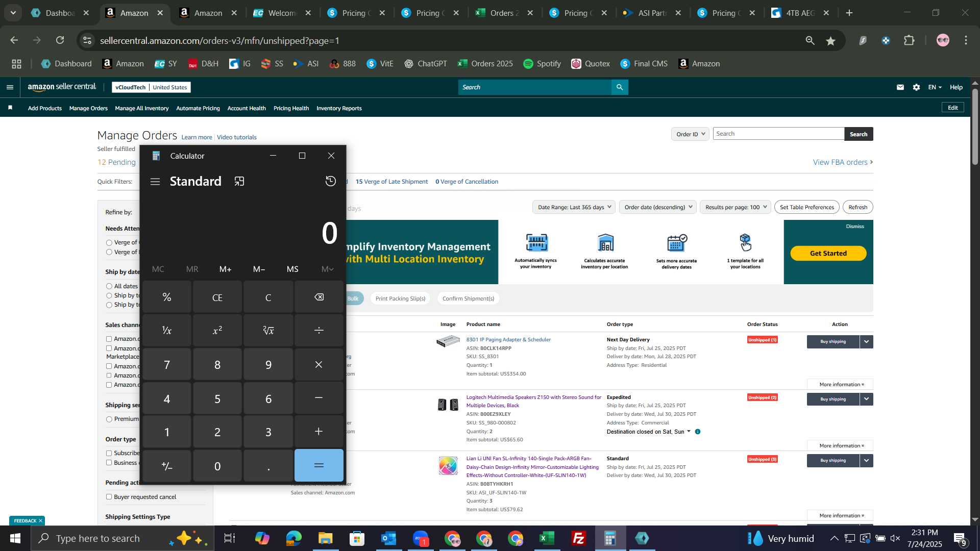Click the Calculator divide key
Screen dimensions: 980x551
pos(319,331)
